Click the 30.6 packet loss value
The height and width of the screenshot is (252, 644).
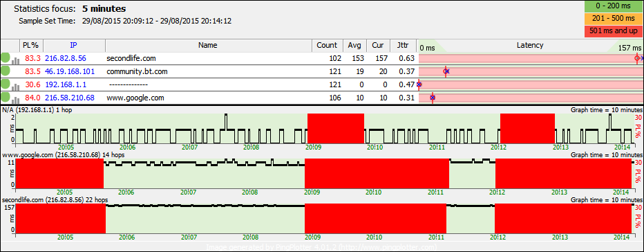[x=32, y=85]
